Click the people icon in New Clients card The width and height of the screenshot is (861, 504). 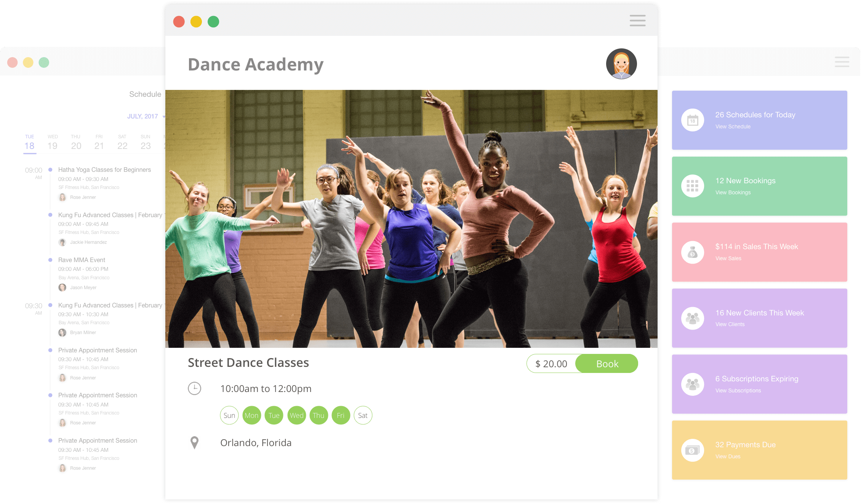click(693, 318)
